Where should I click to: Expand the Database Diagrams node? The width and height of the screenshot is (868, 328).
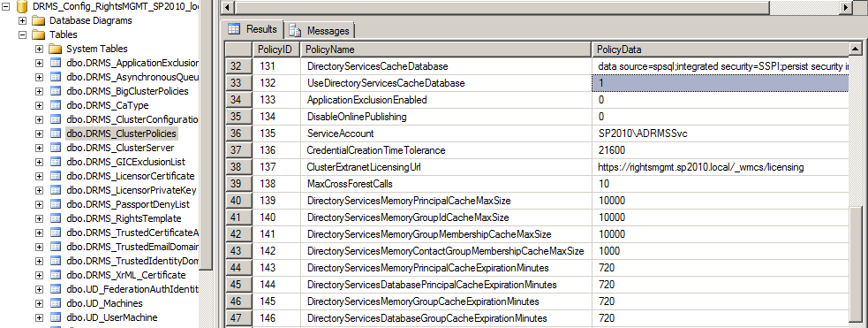(x=23, y=21)
